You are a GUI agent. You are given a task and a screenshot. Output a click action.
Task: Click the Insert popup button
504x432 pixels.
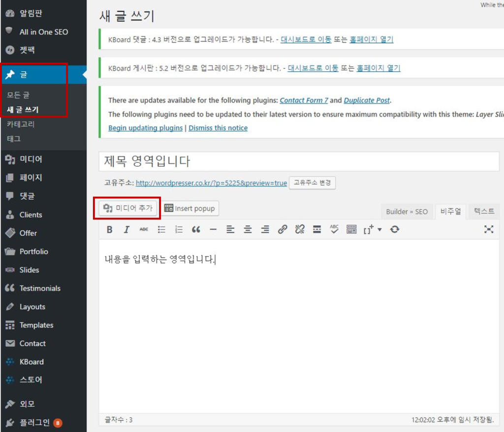[190, 208]
